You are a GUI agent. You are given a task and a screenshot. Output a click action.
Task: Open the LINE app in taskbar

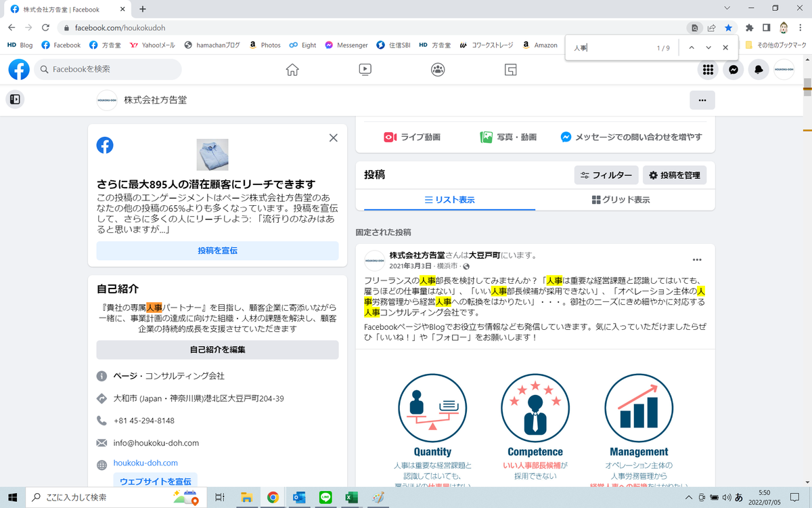coord(325,497)
